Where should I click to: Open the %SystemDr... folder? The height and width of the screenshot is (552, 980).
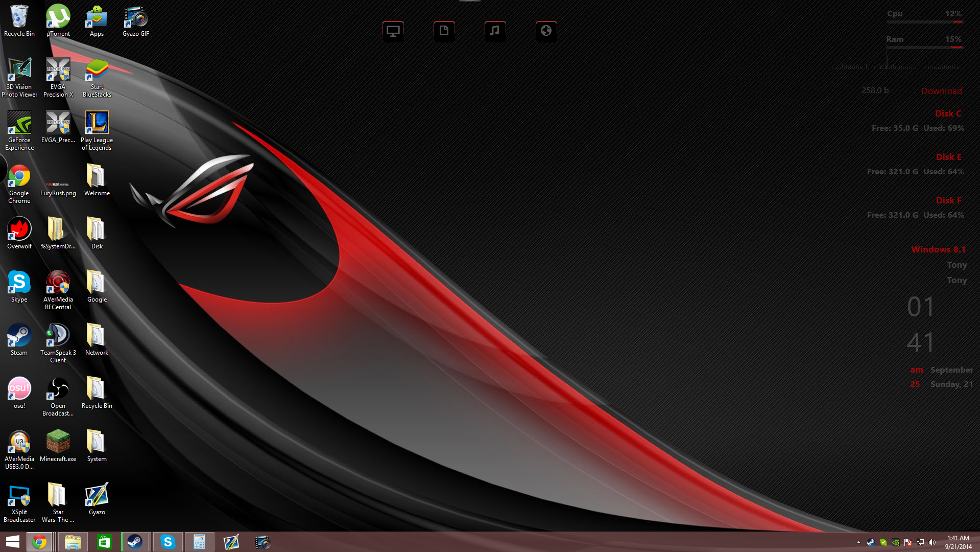pyautogui.click(x=58, y=233)
